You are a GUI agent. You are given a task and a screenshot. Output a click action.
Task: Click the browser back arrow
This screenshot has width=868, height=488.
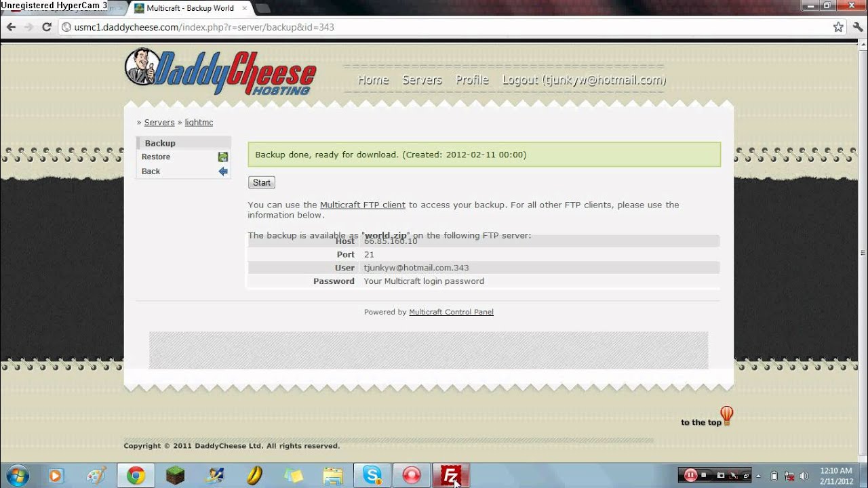click(x=11, y=27)
